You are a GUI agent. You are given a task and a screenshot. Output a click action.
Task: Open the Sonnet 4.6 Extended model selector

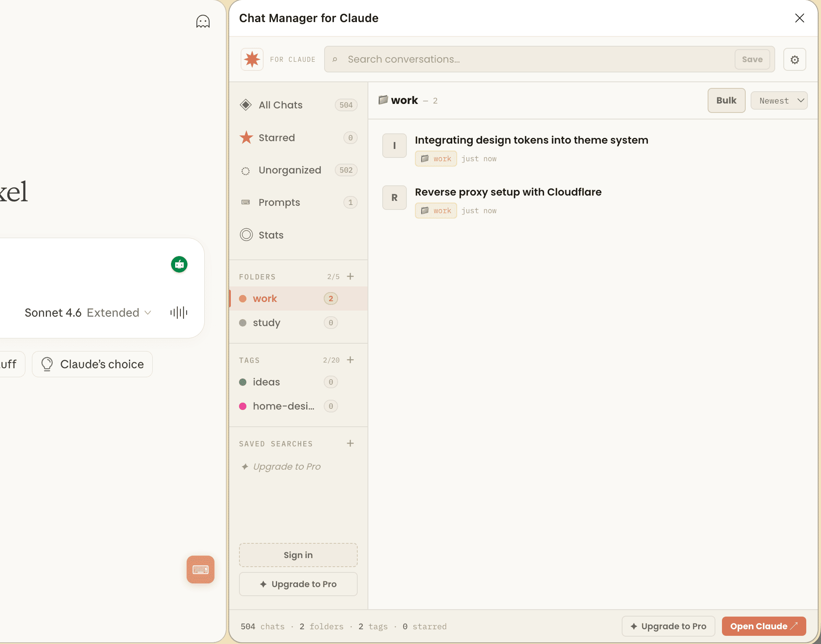click(88, 313)
